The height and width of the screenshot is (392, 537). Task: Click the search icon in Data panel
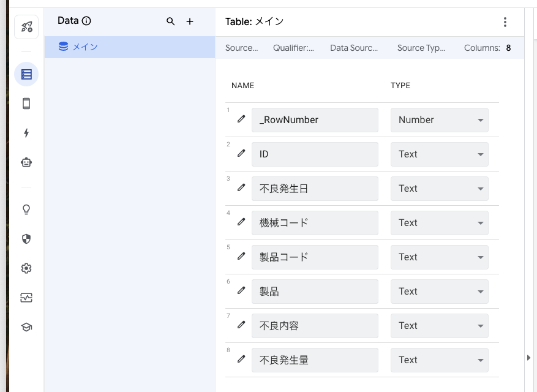(171, 21)
